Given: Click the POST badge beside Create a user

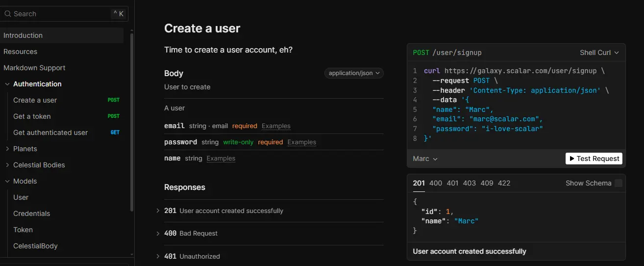Looking at the screenshot, I should click(113, 100).
